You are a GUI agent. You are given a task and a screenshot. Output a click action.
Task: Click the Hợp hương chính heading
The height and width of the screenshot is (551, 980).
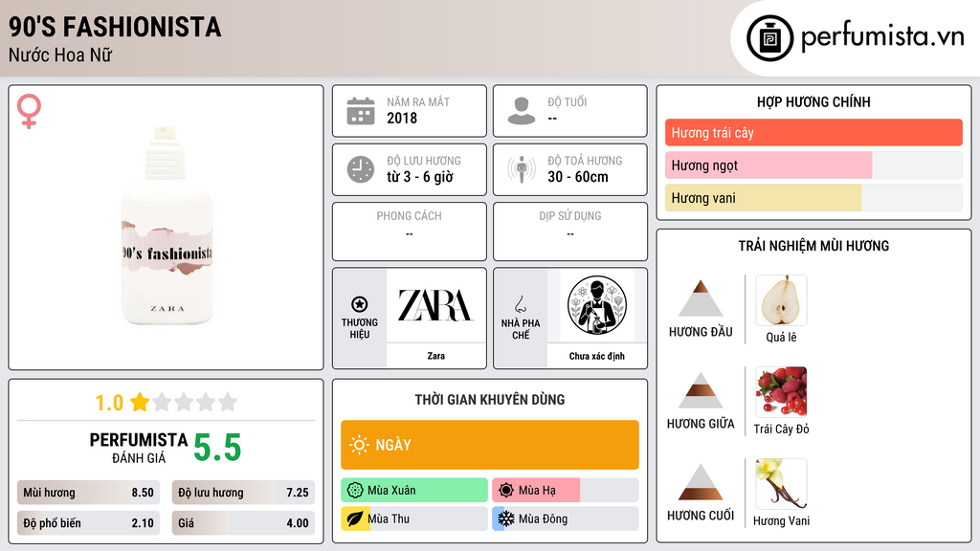pyautogui.click(x=813, y=101)
